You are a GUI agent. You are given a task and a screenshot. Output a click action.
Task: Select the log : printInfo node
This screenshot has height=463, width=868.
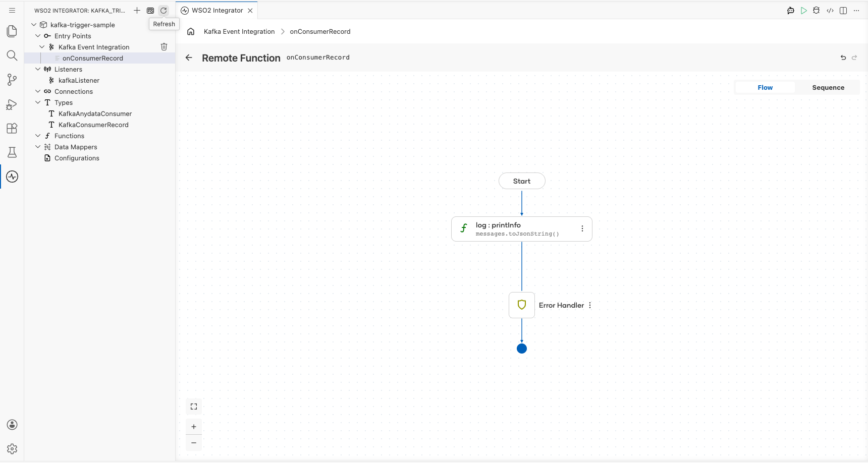[522, 229]
